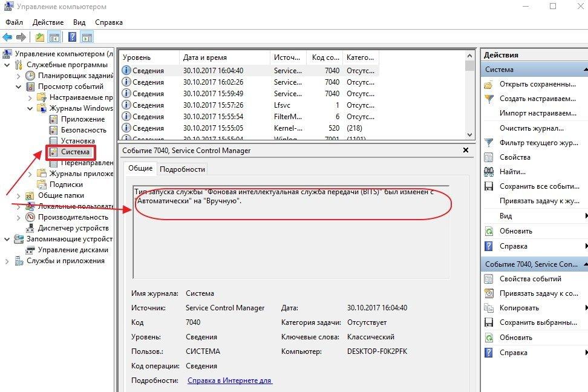The image size is (588, 392).
Task: Select event row dated 30.10.2017 15:57:26
Action: pos(249,105)
